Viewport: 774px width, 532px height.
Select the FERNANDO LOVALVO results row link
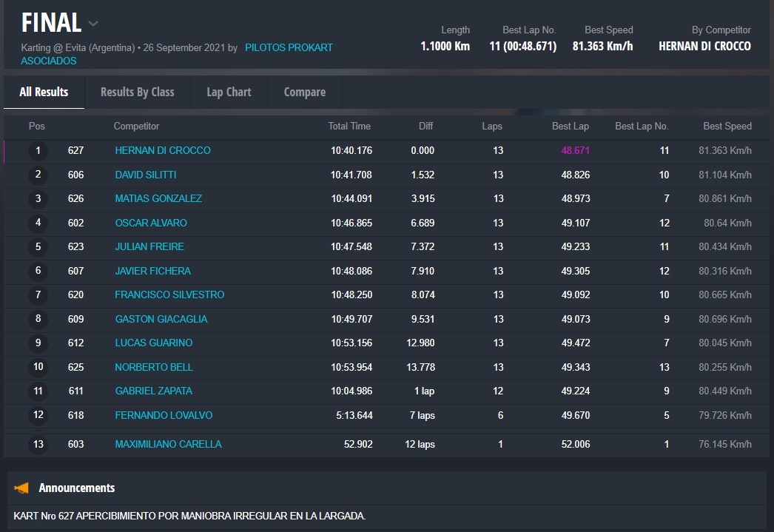pos(164,416)
